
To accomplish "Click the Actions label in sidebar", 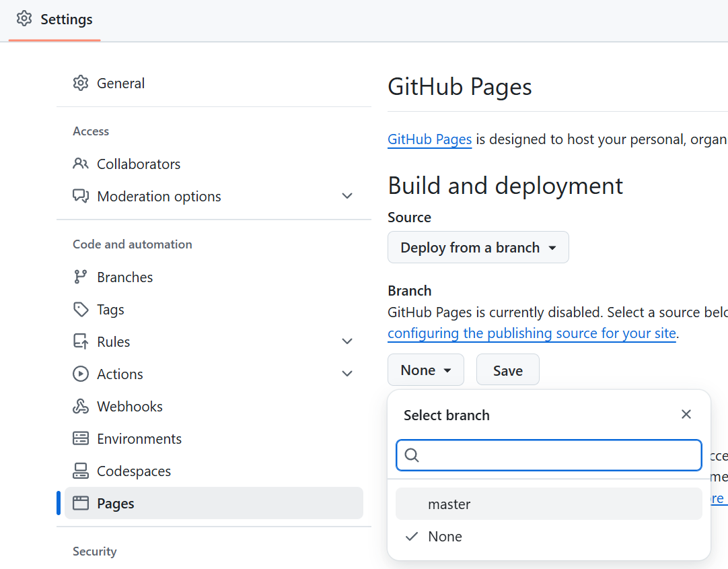I will 120,374.
